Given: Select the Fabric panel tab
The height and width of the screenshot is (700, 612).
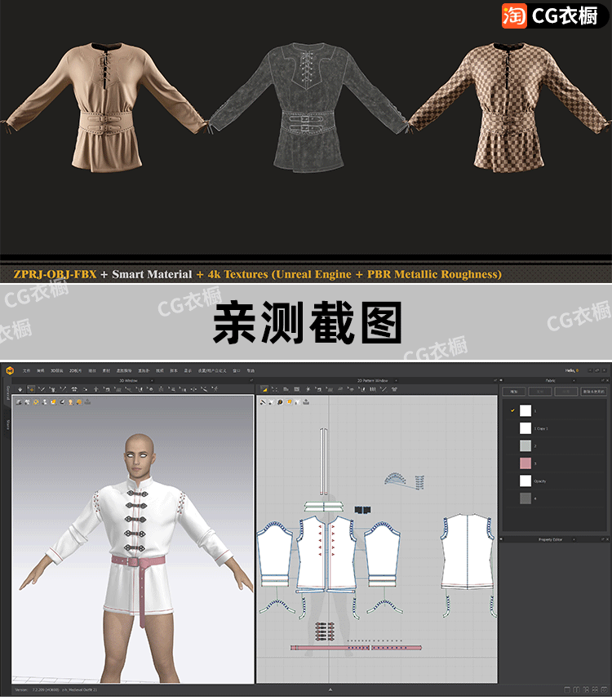Looking at the screenshot, I should (x=551, y=381).
